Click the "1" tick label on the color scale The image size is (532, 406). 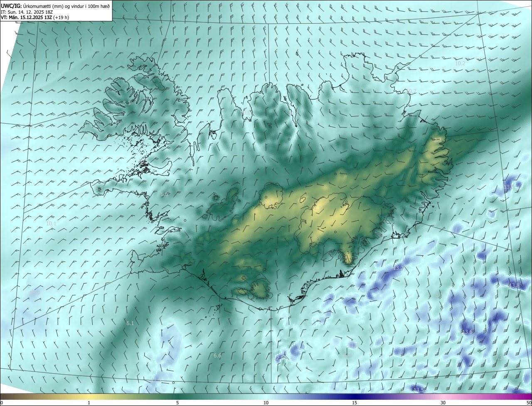pos(89,403)
